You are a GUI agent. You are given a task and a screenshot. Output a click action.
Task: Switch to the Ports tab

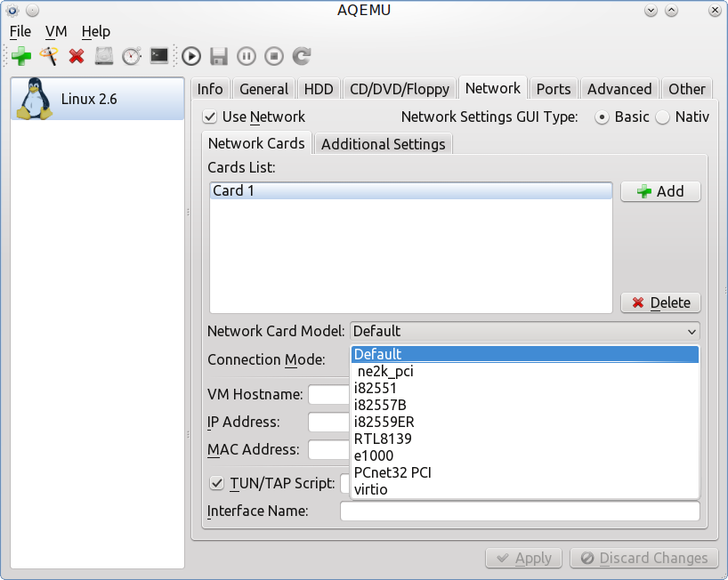pyautogui.click(x=554, y=89)
